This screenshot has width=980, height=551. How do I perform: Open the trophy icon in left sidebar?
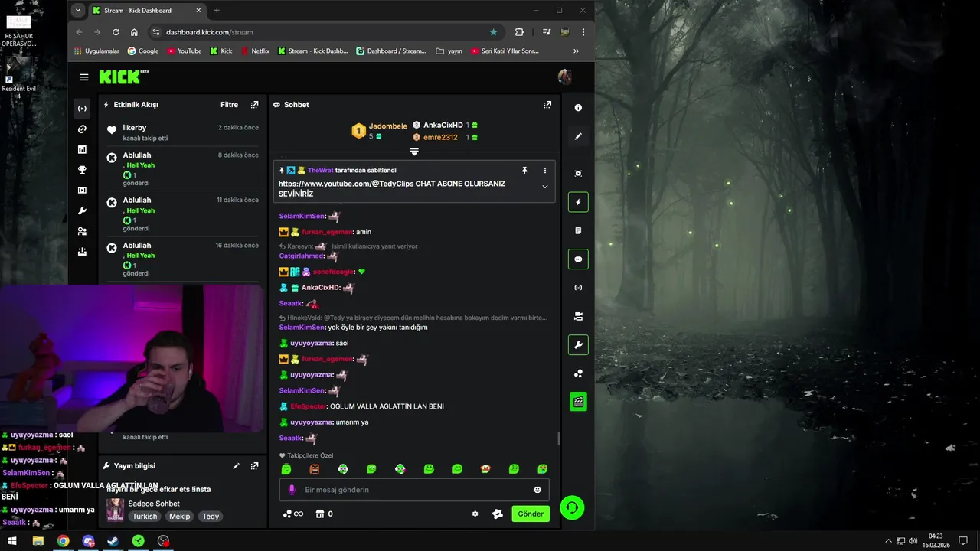tap(83, 170)
